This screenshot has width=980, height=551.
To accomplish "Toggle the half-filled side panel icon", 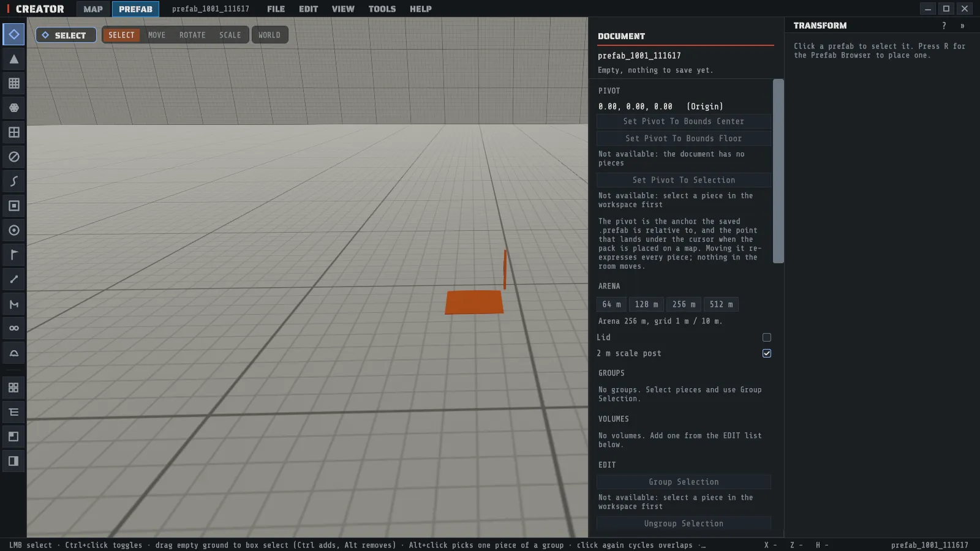I will pos(13,461).
